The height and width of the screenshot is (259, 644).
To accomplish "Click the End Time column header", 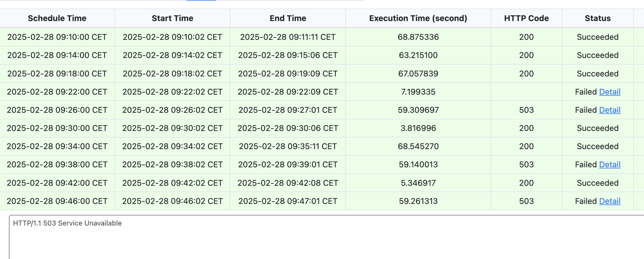I will (x=288, y=18).
